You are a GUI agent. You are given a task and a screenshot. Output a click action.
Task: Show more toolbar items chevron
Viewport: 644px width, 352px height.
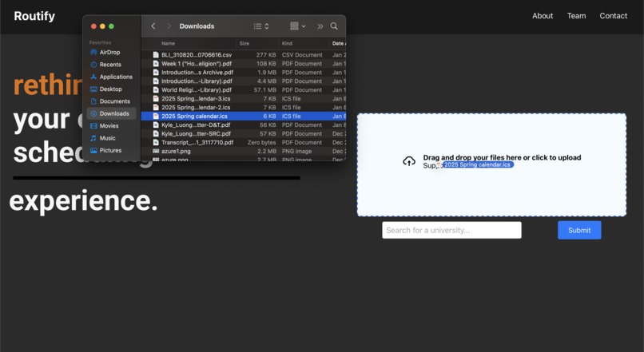(x=320, y=26)
